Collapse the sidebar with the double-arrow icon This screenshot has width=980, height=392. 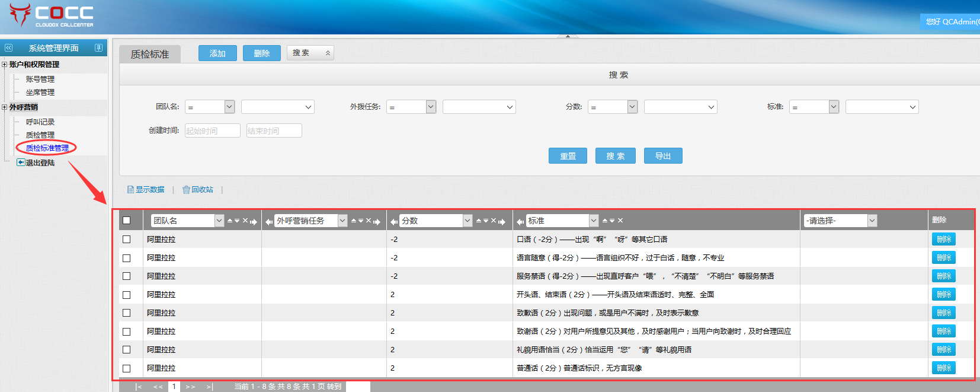8,48
